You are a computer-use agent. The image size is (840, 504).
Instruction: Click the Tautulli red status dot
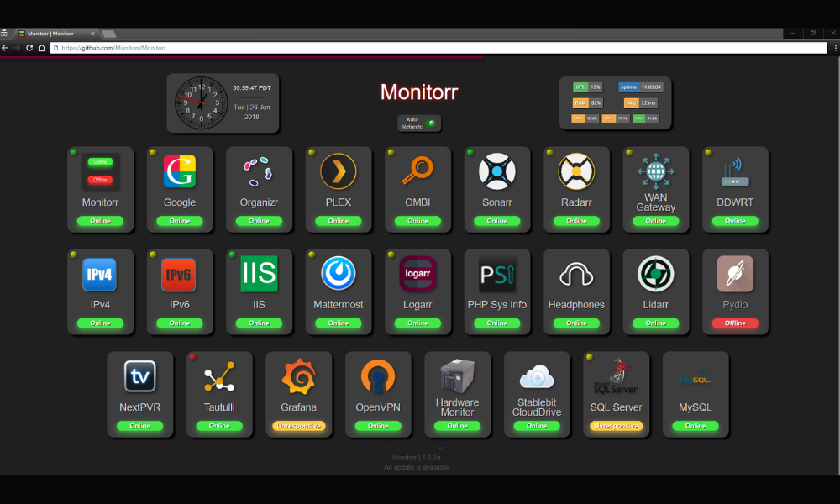193,357
